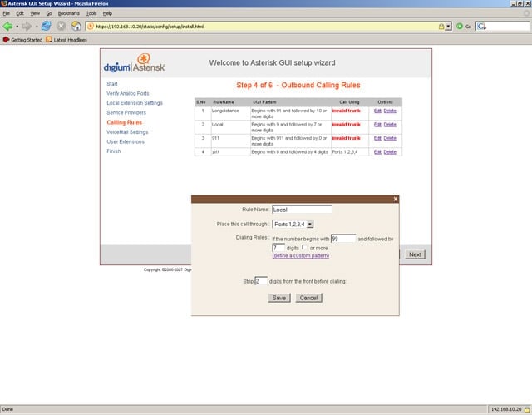Open the Latest Headlines feed bookmark
Viewport: 532px width, 415px height.
click(66, 40)
